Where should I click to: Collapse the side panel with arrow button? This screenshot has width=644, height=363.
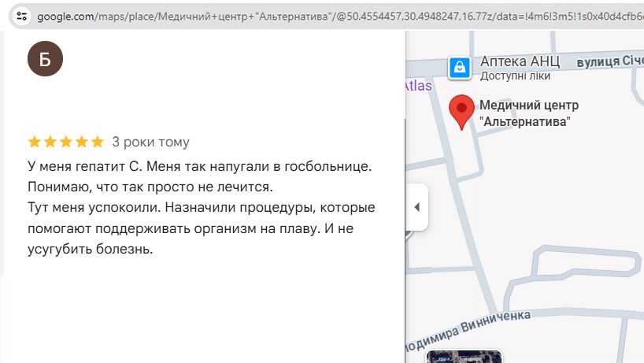[x=416, y=207]
